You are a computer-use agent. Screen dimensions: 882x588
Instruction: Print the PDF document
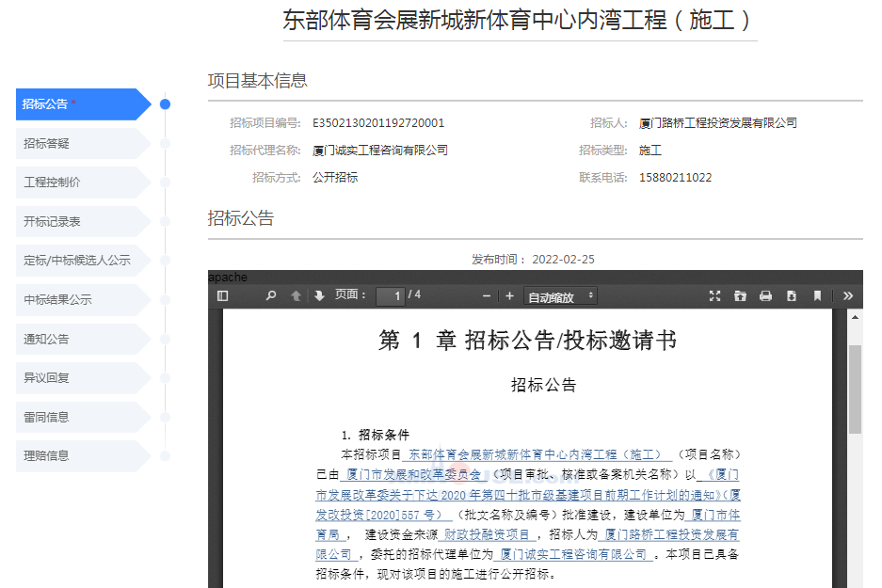pos(765,296)
